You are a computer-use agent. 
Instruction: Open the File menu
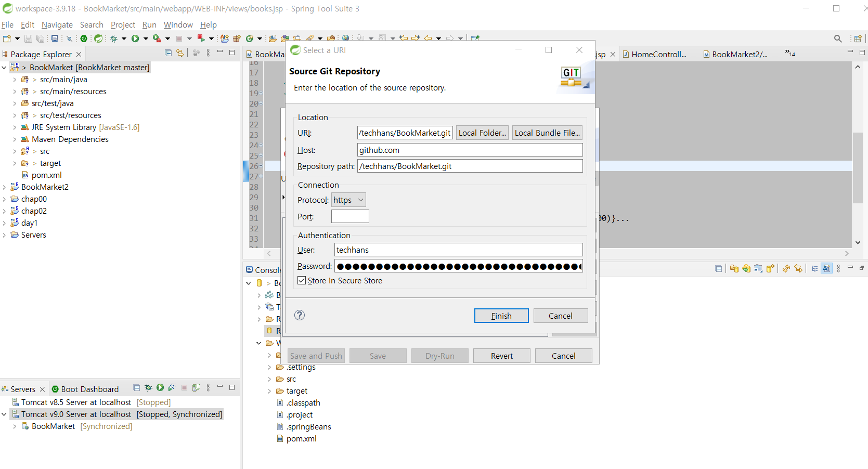7,24
